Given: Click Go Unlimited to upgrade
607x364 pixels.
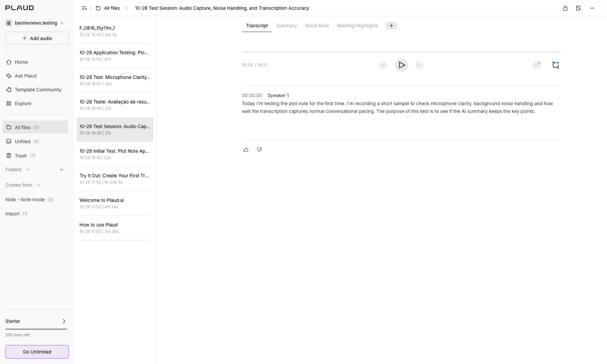Looking at the screenshot, I should (37, 351).
